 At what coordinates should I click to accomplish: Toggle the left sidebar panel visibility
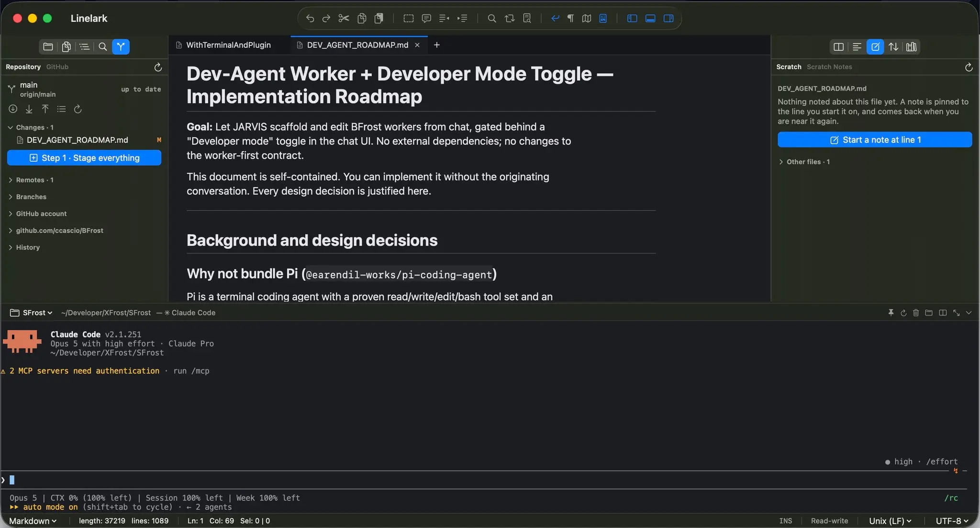pyautogui.click(x=632, y=18)
